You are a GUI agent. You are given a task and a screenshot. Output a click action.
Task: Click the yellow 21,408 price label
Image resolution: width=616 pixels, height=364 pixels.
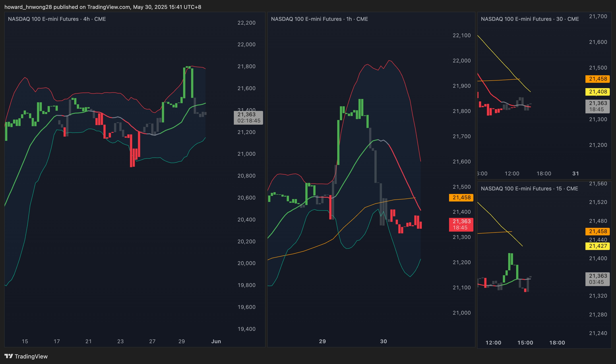point(598,91)
